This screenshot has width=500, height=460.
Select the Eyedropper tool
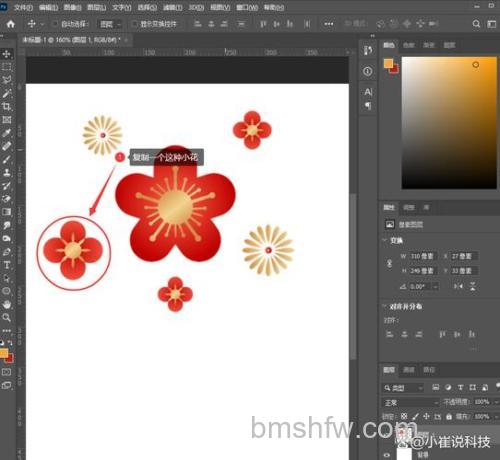click(x=6, y=133)
